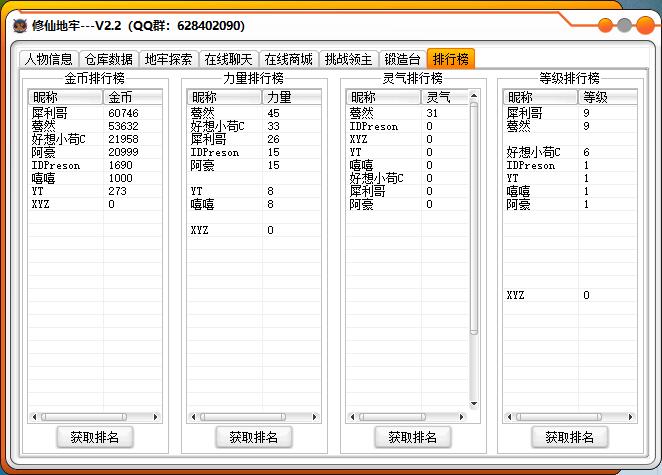Select YT row in 力量排行榜

pos(254,191)
